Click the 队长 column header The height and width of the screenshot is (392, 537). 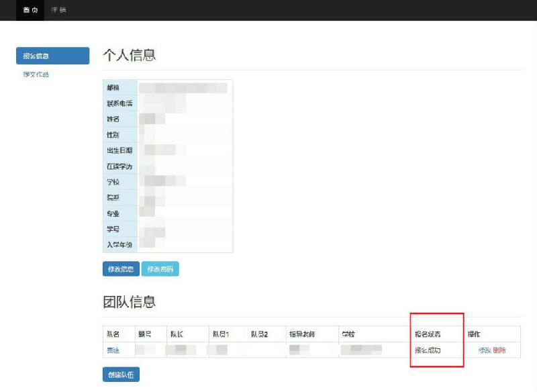177,334
